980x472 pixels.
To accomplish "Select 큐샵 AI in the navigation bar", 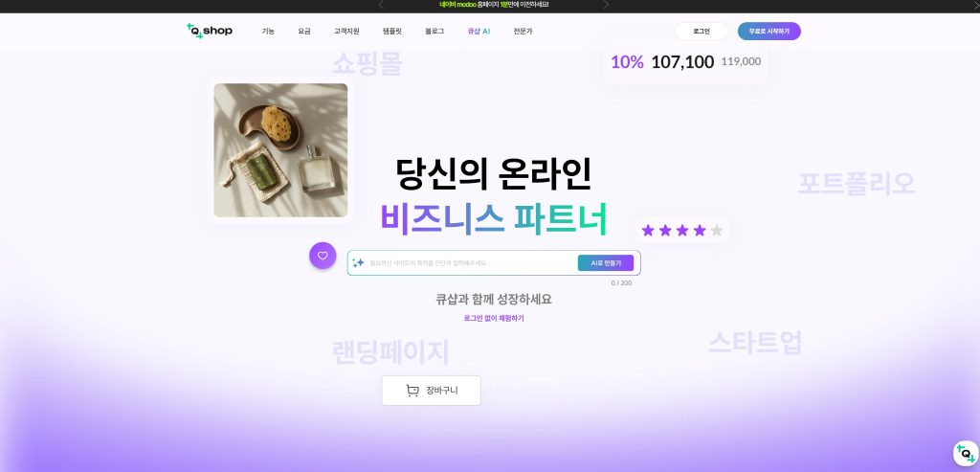I will pyautogui.click(x=479, y=32).
